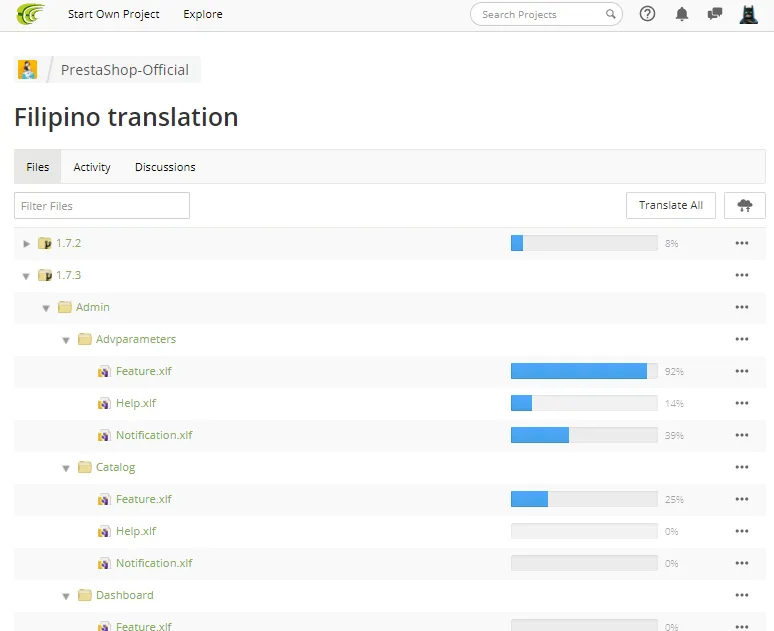Click the 92% progress bar of Feature.xlf
The width and height of the screenshot is (774, 631).
tap(584, 371)
